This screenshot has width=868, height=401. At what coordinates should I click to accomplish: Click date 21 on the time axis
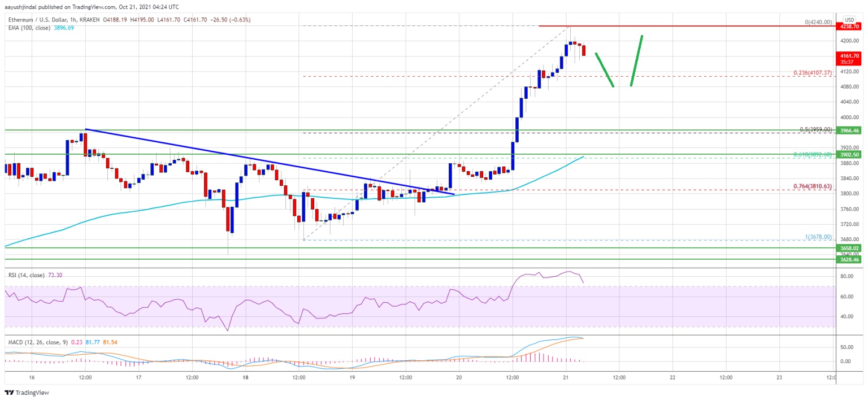tap(565, 377)
